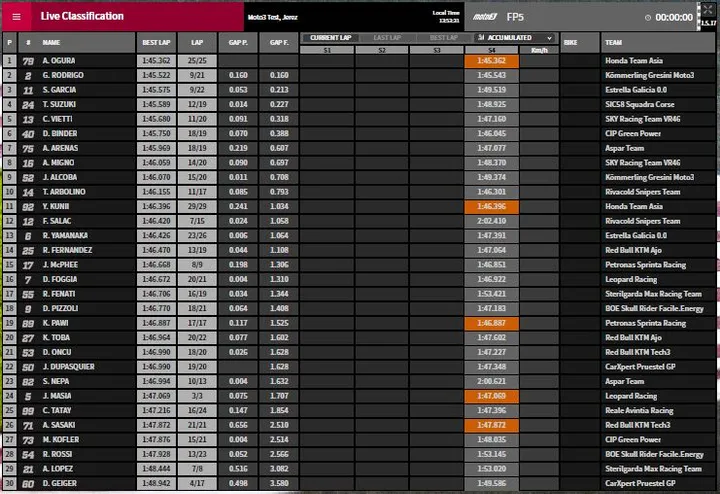Screen dimensions: 720x494
Task: Click the Km/h column header
Action: coord(539,50)
